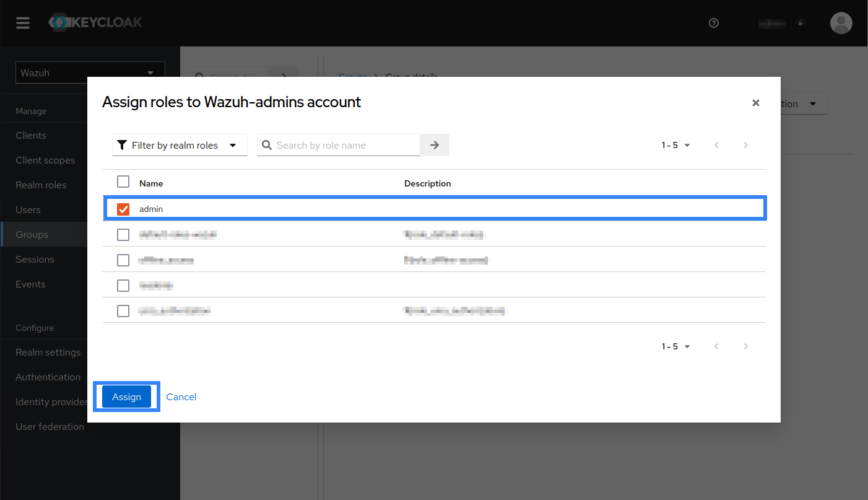This screenshot has width=868, height=500.
Task: Toggle the select-all checkbox in header
Action: pos(123,182)
